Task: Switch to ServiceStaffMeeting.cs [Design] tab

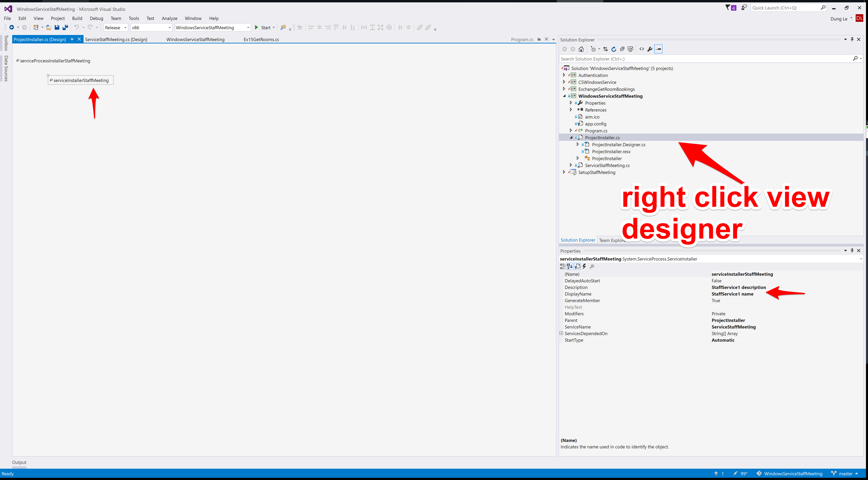Action: pyautogui.click(x=116, y=39)
